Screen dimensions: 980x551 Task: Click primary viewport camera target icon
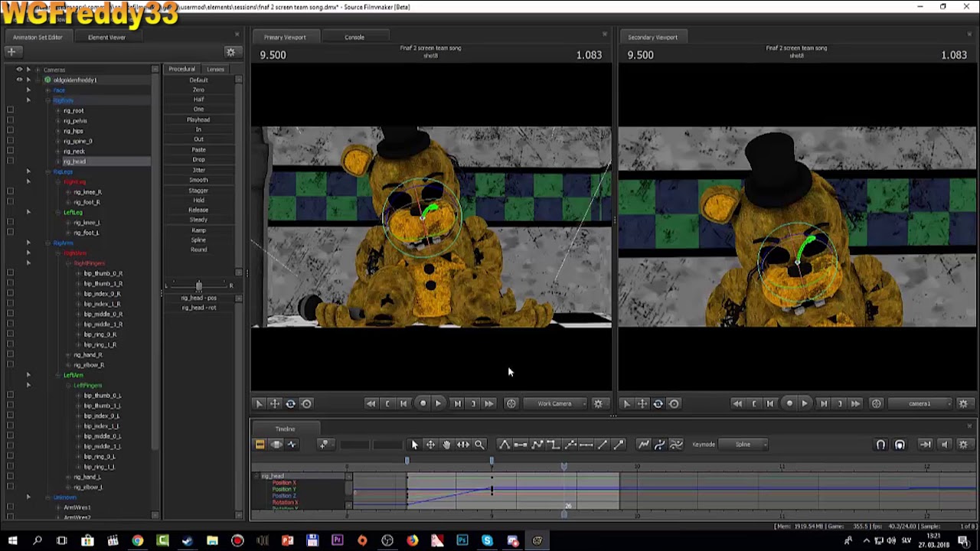[511, 403]
